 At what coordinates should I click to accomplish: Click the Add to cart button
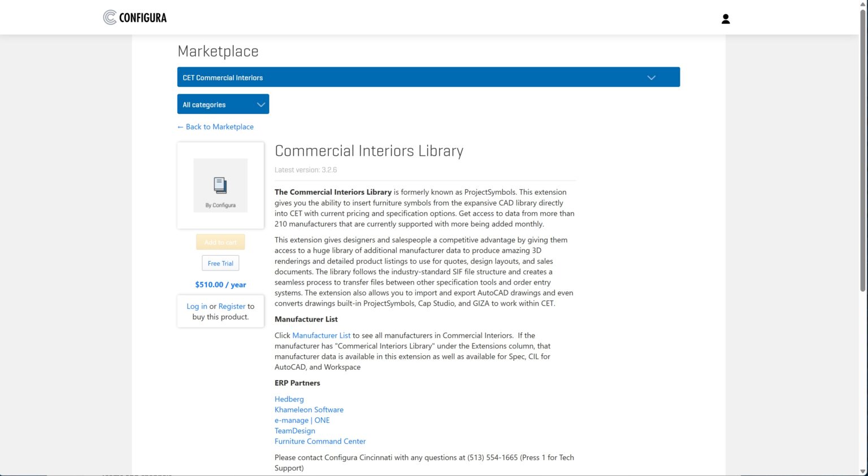tap(220, 242)
